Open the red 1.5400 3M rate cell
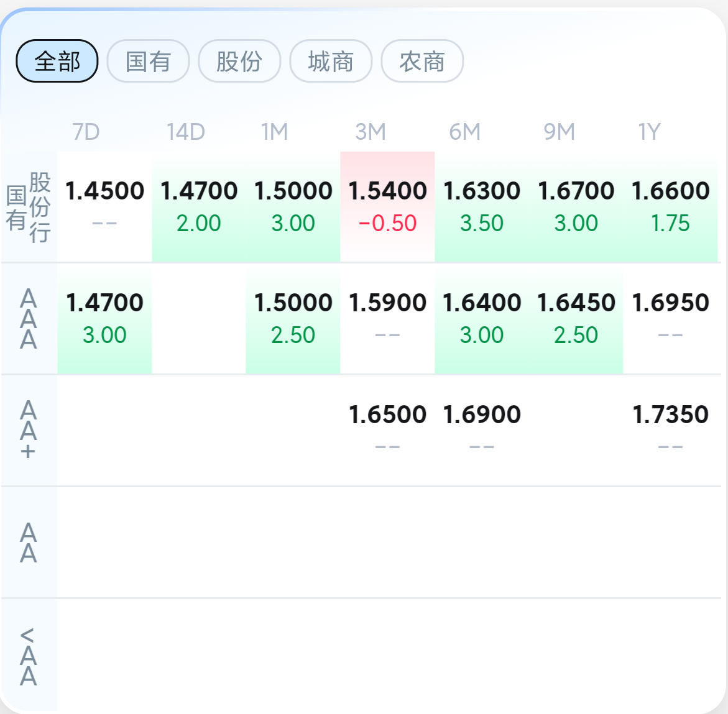 (x=387, y=206)
